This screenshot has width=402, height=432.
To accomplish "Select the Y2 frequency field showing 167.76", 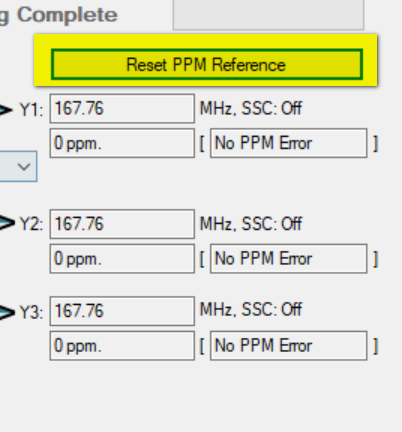I will coord(122,224).
